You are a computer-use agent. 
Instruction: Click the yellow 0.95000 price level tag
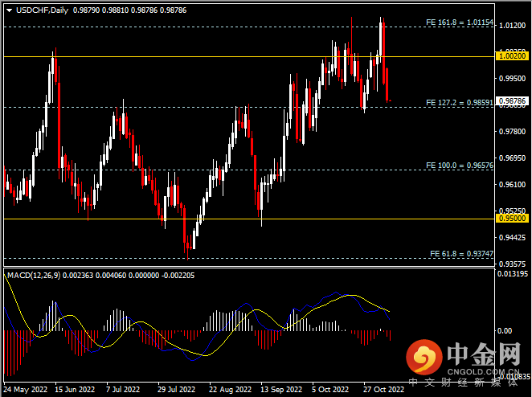pyautogui.click(x=512, y=218)
